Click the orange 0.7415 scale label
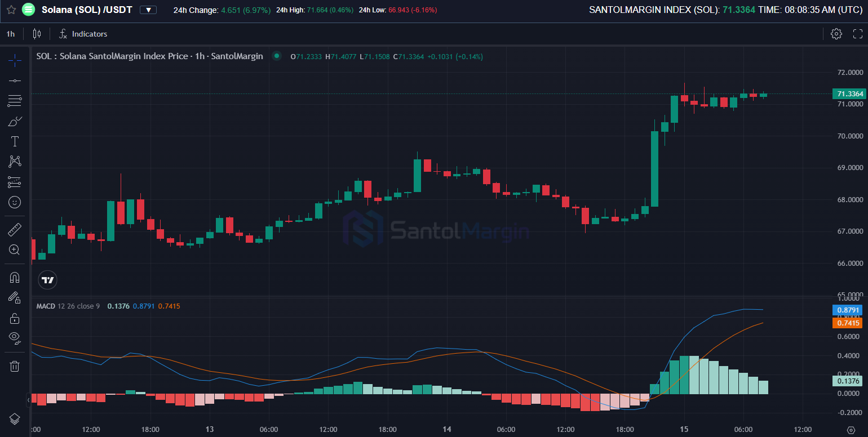The height and width of the screenshot is (437, 868). point(848,323)
